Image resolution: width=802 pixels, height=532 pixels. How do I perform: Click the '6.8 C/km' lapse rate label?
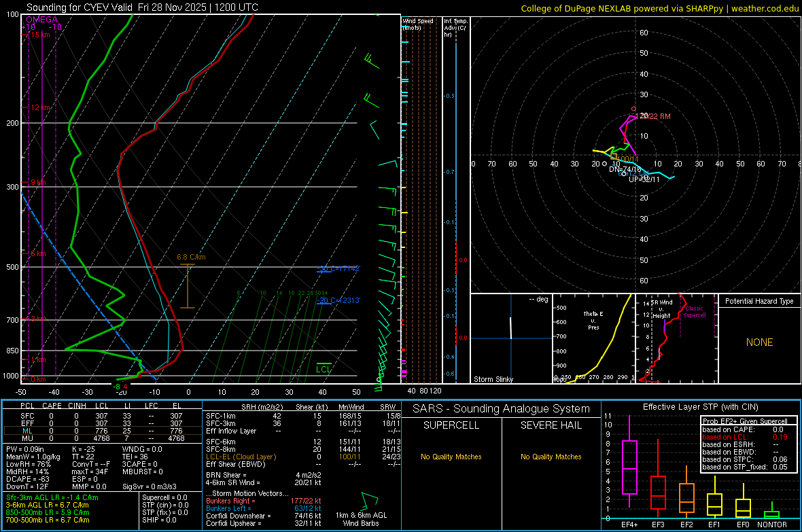click(x=191, y=257)
